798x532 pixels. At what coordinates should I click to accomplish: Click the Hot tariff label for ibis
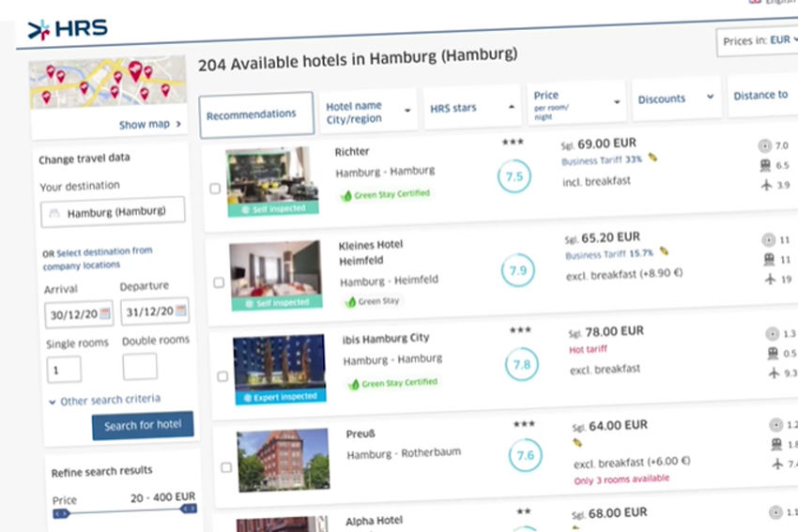[588, 349]
